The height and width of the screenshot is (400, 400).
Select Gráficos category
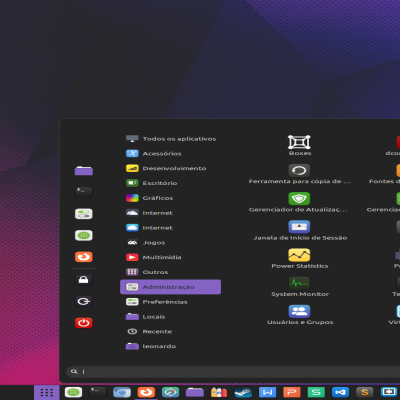pos(170,198)
